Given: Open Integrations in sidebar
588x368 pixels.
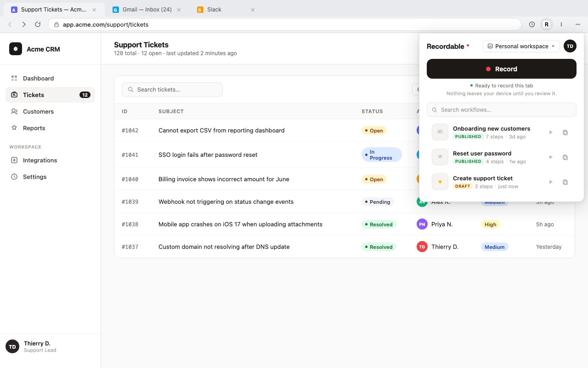Looking at the screenshot, I should pos(50,160).
